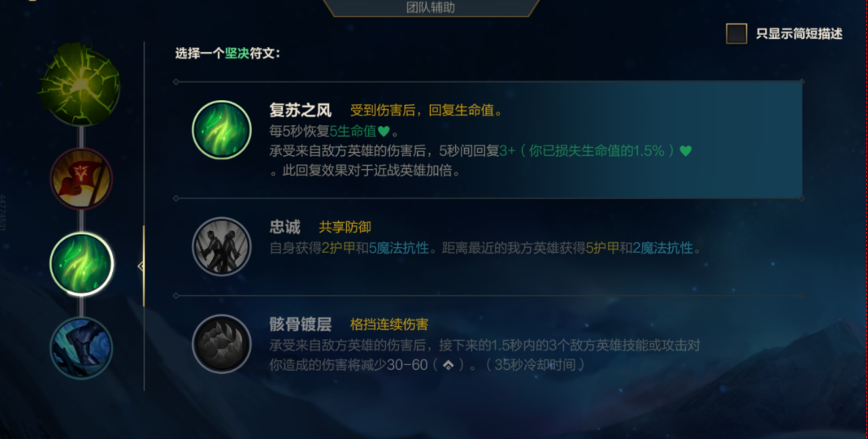The width and height of the screenshot is (868, 439).
Task: Select the 骸骨镀层 rune title
Action: click(x=300, y=324)
